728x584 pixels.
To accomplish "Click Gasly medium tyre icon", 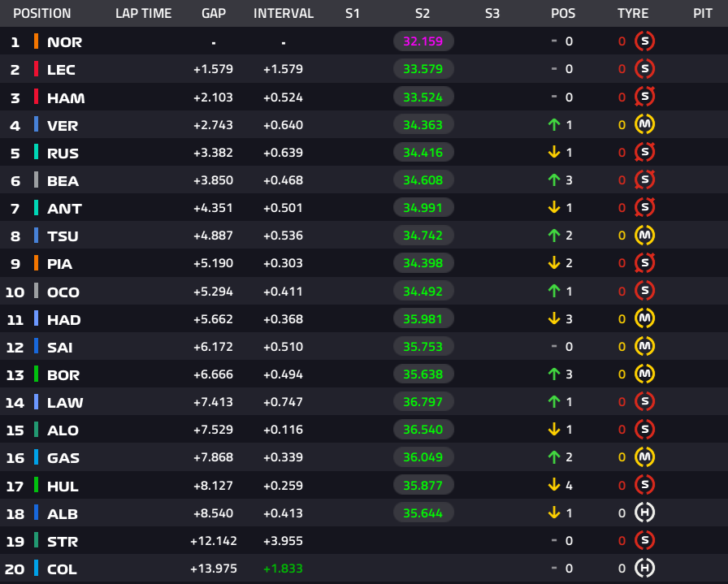I will (645, 458).
